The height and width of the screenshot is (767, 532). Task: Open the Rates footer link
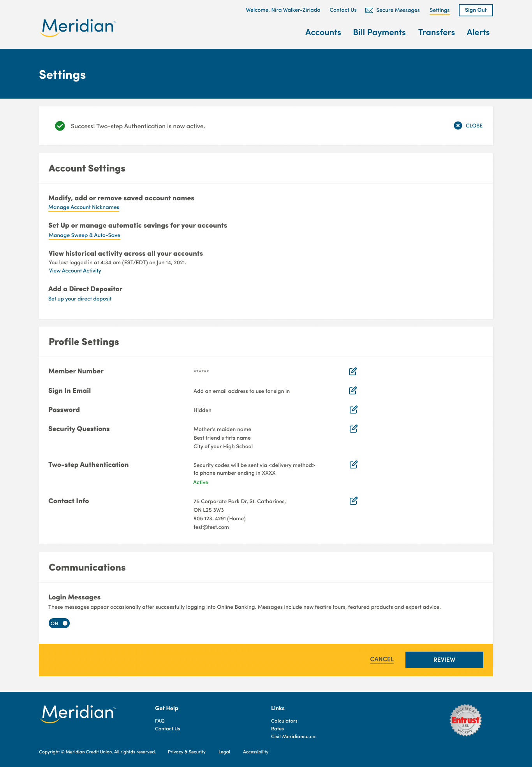277,729
